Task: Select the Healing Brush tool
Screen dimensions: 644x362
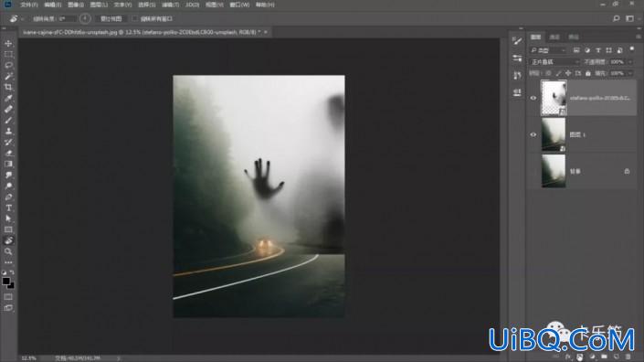Action: tap(8, 110)
